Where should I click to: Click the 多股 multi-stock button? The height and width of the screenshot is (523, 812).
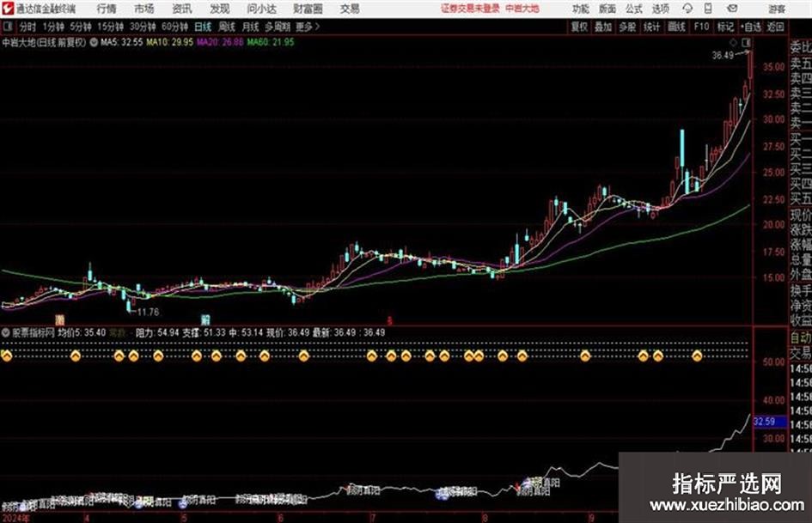click(x=627, y=27)
